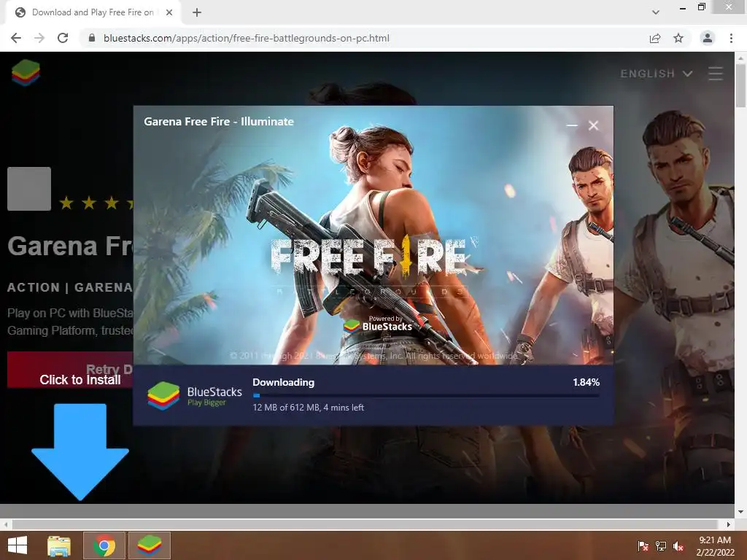Click the star rating on webpage

pyautogui.click(x=96, y=203)
